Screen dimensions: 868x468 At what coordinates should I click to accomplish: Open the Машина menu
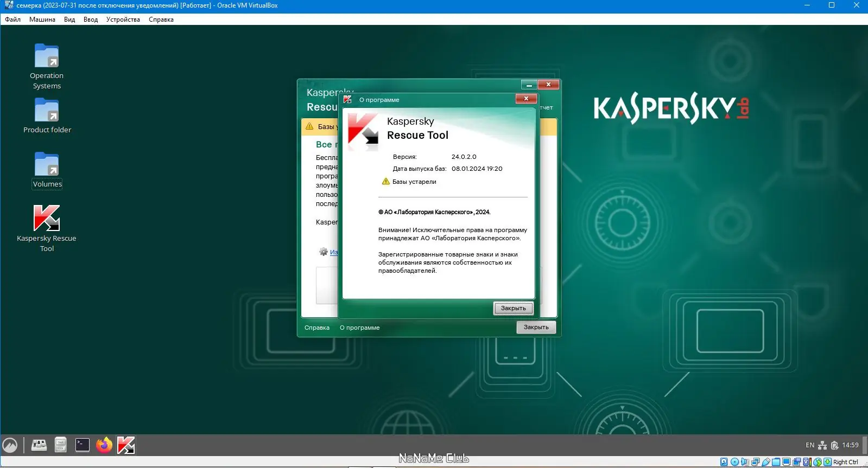[x=42, y=20]
